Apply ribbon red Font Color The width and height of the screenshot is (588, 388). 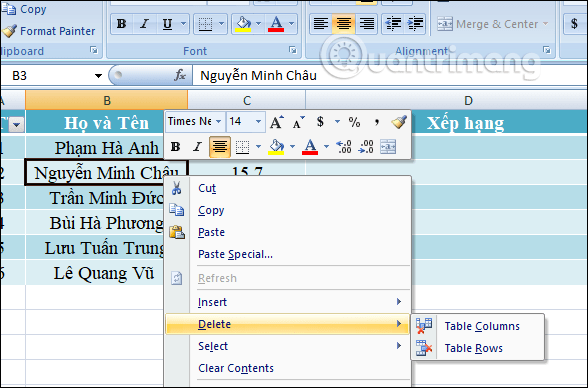[276, 24]
